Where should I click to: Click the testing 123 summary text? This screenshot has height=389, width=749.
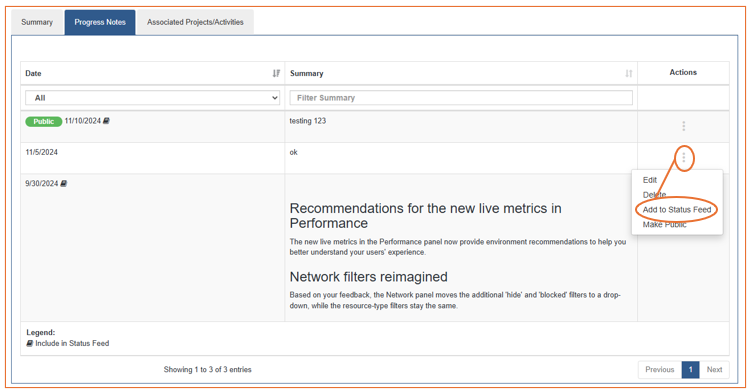point(308,121)
